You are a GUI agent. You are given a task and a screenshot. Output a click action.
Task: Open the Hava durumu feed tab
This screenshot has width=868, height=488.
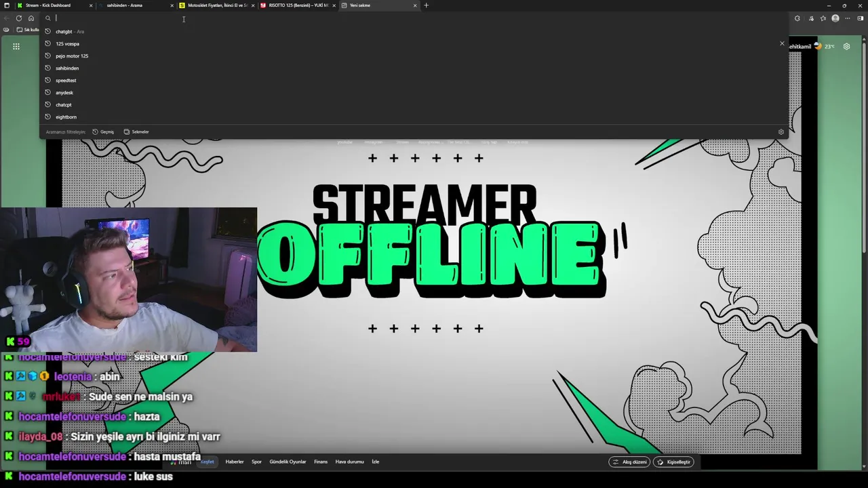[350, 462]
